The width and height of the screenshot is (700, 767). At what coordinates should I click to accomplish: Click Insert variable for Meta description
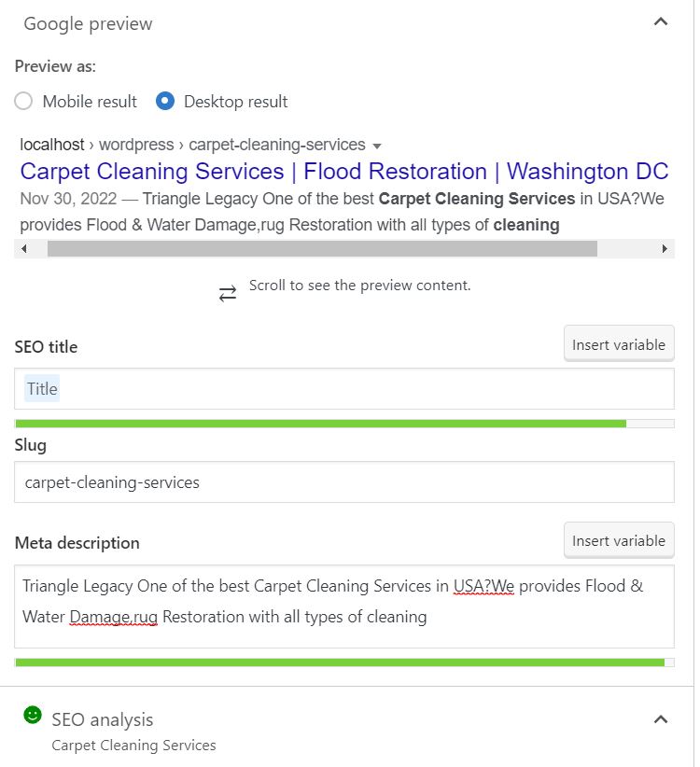point(618,541)
